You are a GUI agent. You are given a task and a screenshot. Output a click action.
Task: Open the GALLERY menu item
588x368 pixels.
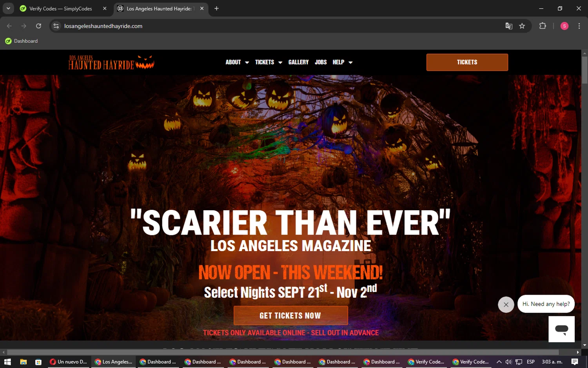(298, 62)
